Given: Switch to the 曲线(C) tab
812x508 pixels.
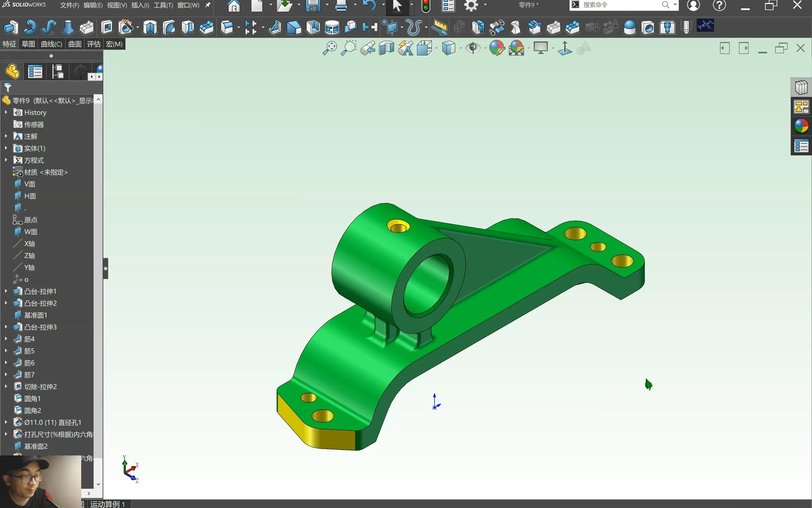Looking at the screenshot, I should pyautogui.click(x=51, y=44).
